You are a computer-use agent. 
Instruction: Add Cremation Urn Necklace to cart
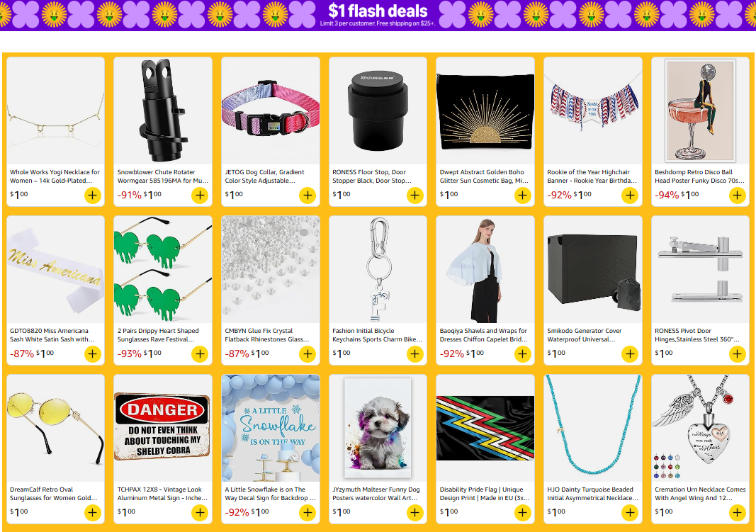tap(737, 513)
